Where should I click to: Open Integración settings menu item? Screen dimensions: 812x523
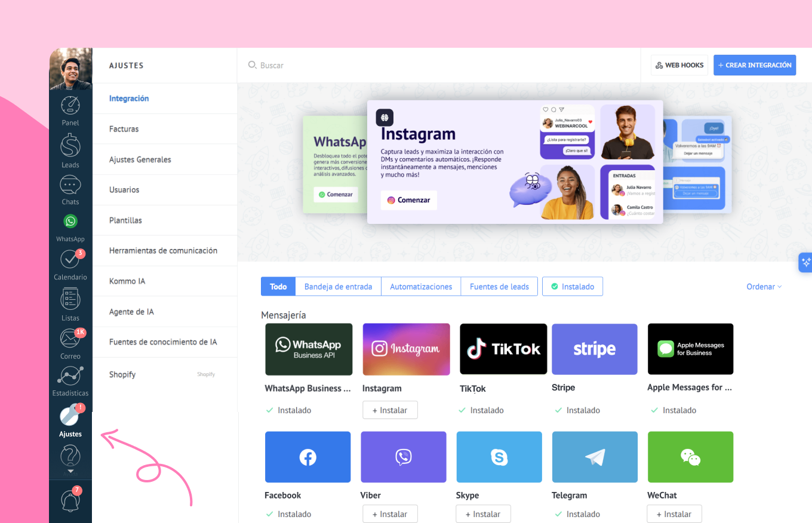(165, 99)
